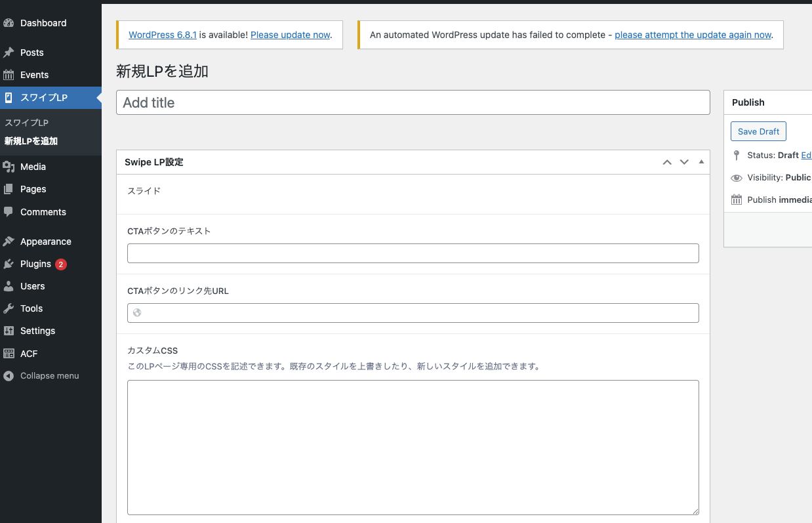
Task: Move Swipe LP設定 panel down
Action: [684, 162]
